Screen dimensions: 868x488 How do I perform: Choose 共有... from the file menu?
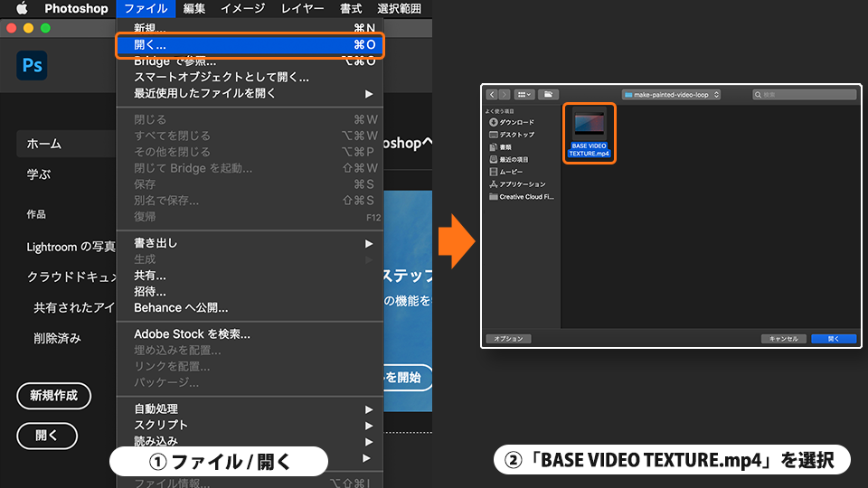[250, 276]
